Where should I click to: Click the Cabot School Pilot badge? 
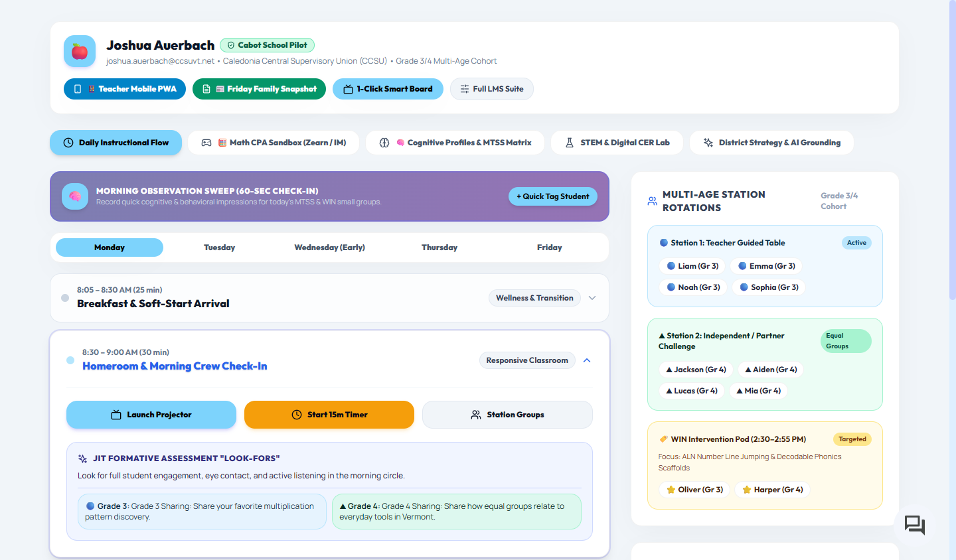point(267,45)
